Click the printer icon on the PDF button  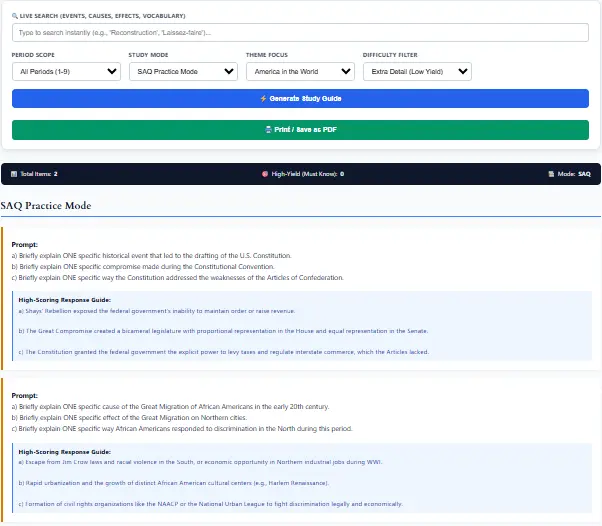point(268,130)
